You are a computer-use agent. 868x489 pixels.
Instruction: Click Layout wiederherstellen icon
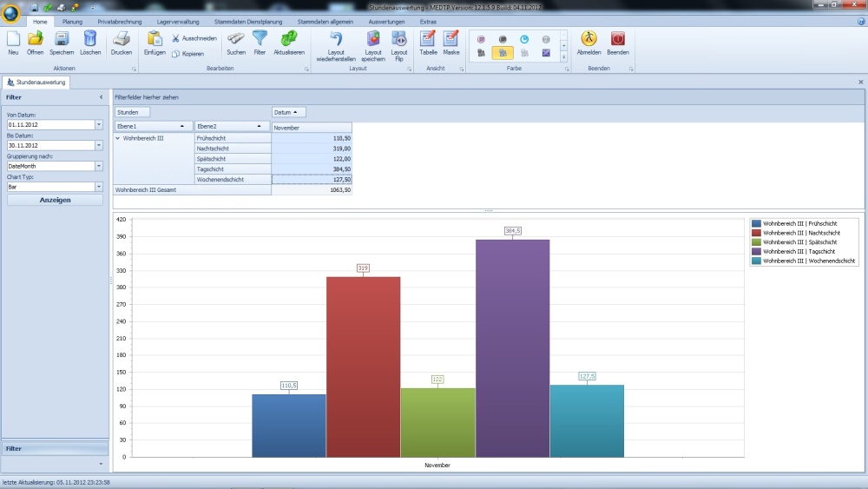point(336,39)
